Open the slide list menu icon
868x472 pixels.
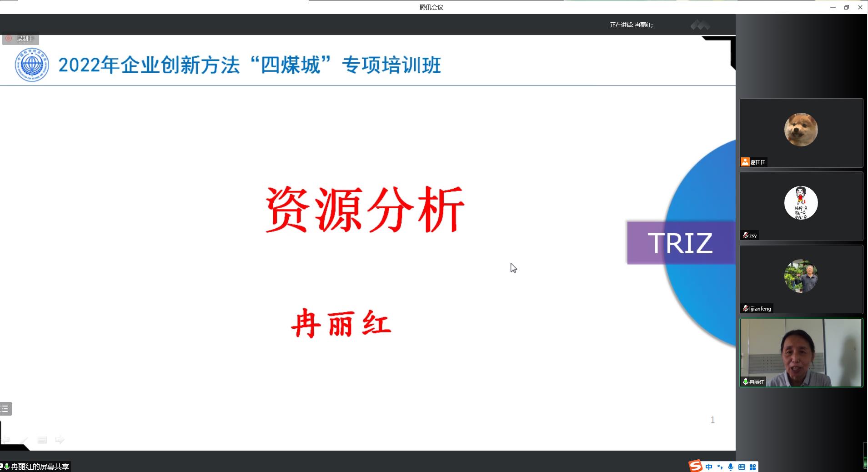coord(5,409)
